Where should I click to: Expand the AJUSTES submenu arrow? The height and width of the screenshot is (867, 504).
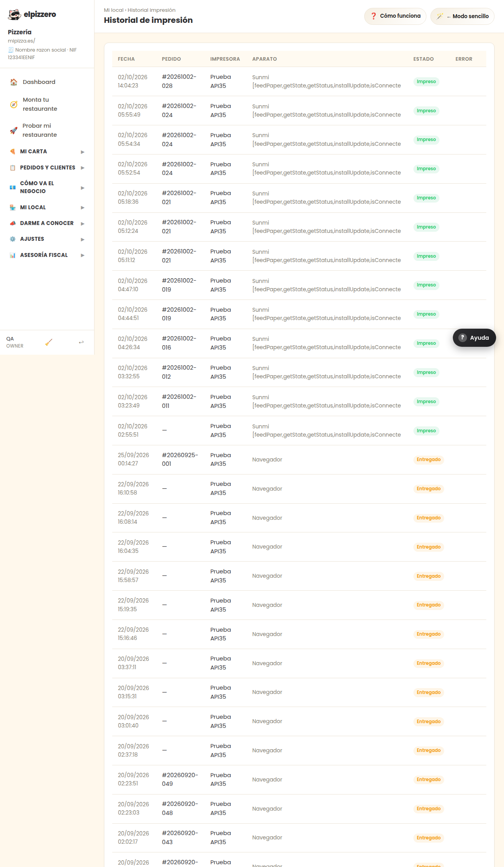(x=83, y=240)
